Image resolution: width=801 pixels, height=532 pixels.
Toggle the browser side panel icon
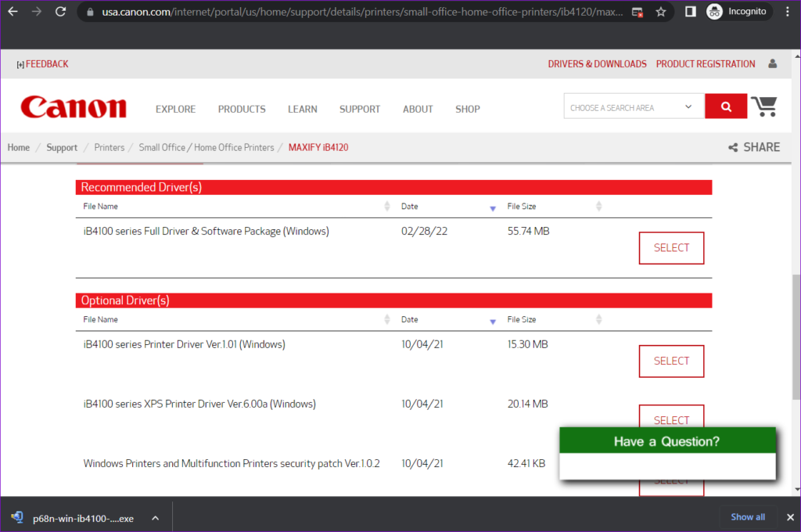[x=691, y=12]
